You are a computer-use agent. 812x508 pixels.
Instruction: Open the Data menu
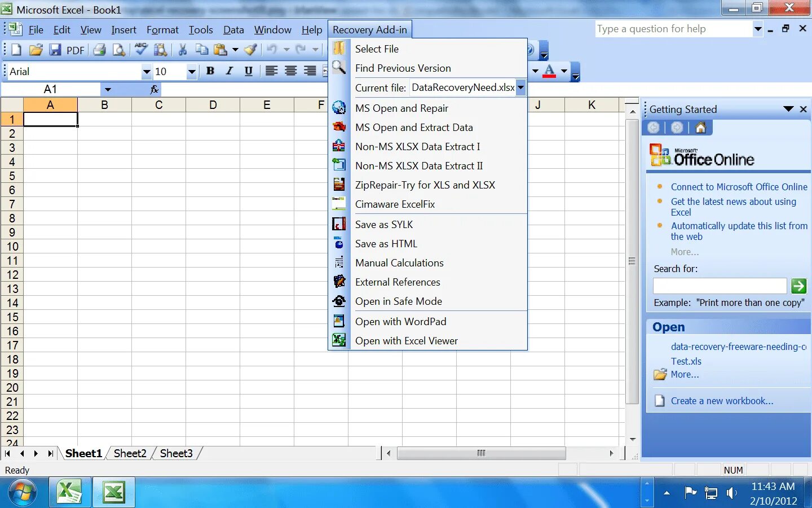(233, 30)
